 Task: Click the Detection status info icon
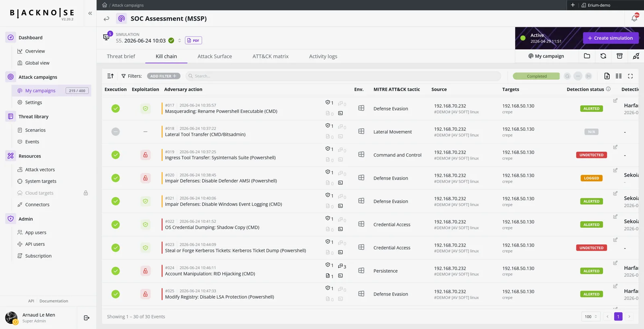(608, 89)
